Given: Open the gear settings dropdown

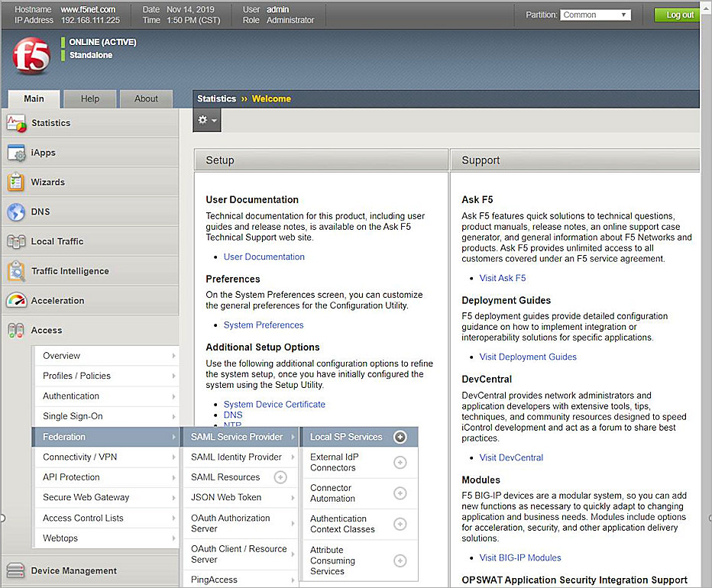Looking at the screenshot, I should (x=207, y=121).
